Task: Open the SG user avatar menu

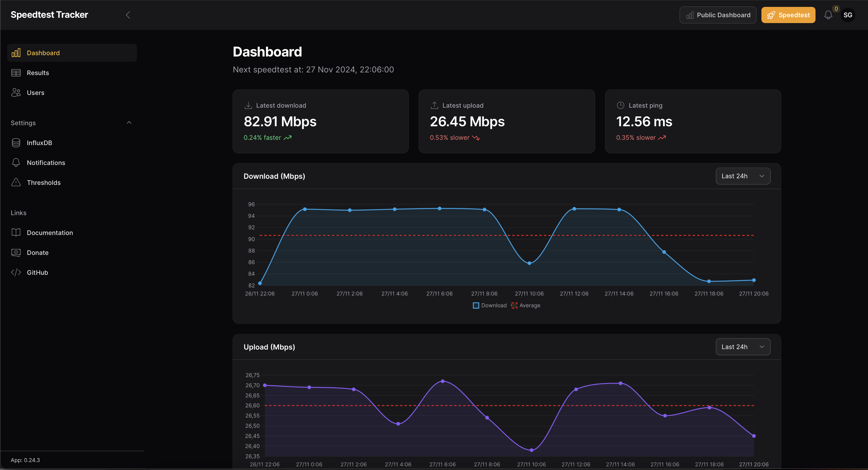Action: coord(848,15)
